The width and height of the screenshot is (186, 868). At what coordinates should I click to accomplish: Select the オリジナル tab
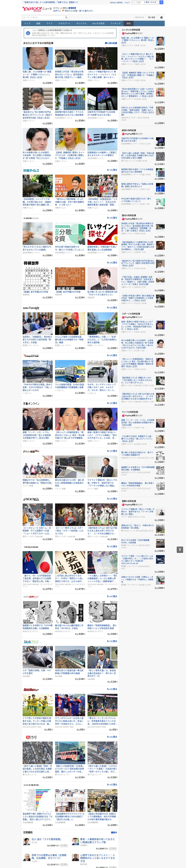point(81,24)
